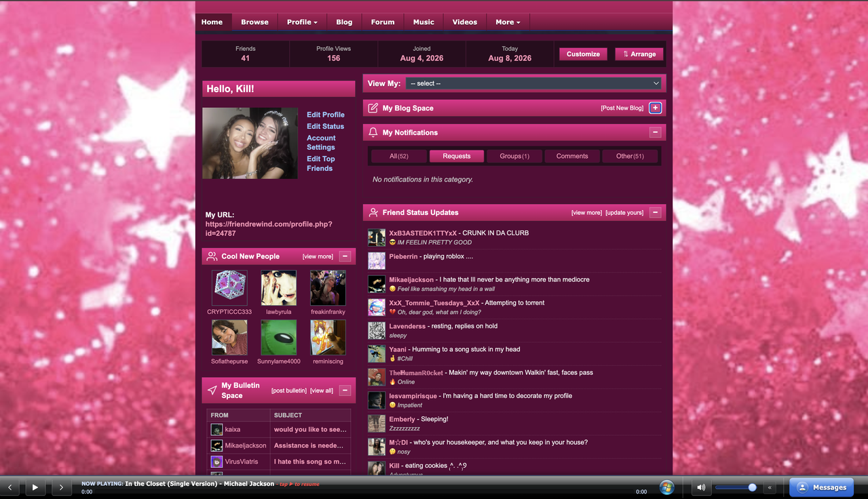This screenshot has width=868, height=499.
Task: Click view all bulletins link
Action: [x=322, y=391]
